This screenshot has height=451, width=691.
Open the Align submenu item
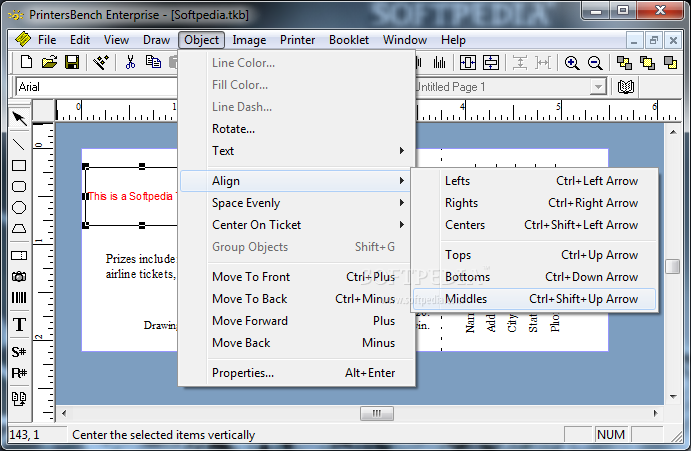297,181
